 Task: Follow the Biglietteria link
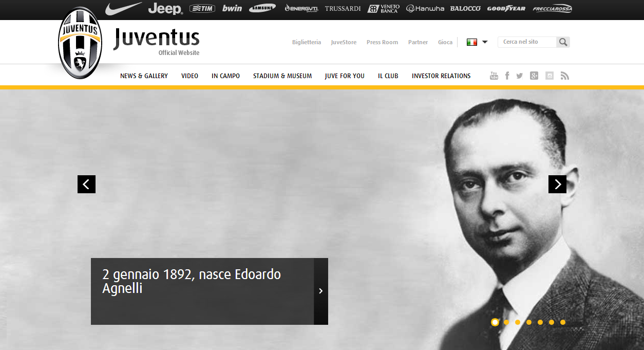307,42
